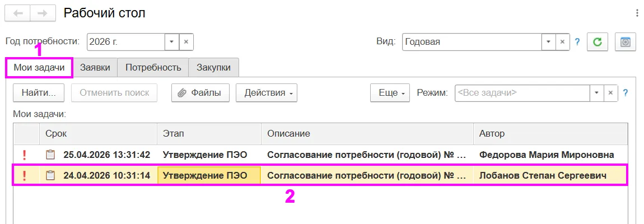Click the clipboard icon in the 25.04.2026 row
Viewport: 644px width, 224px height.
[50, 155]
